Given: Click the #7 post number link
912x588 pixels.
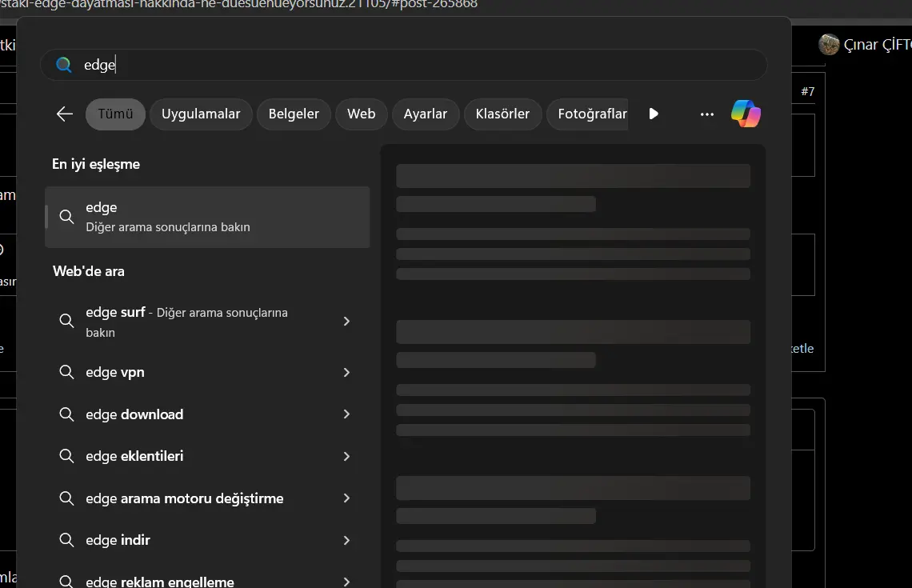Looking at the screenshot, I should pos(807,91).
